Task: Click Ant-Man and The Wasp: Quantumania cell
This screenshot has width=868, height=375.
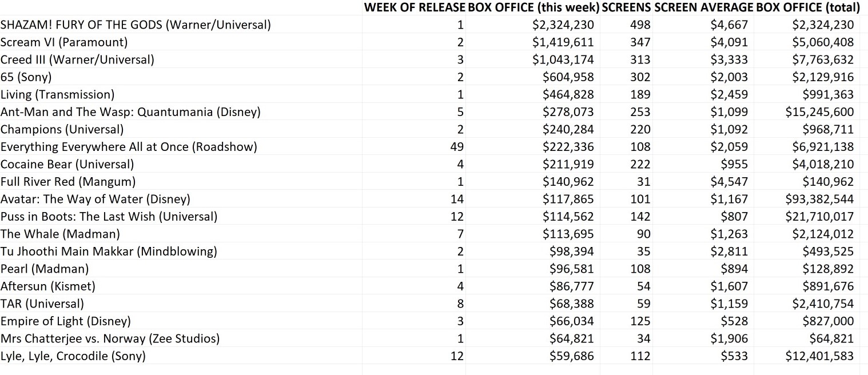Action: click(130, 112)
